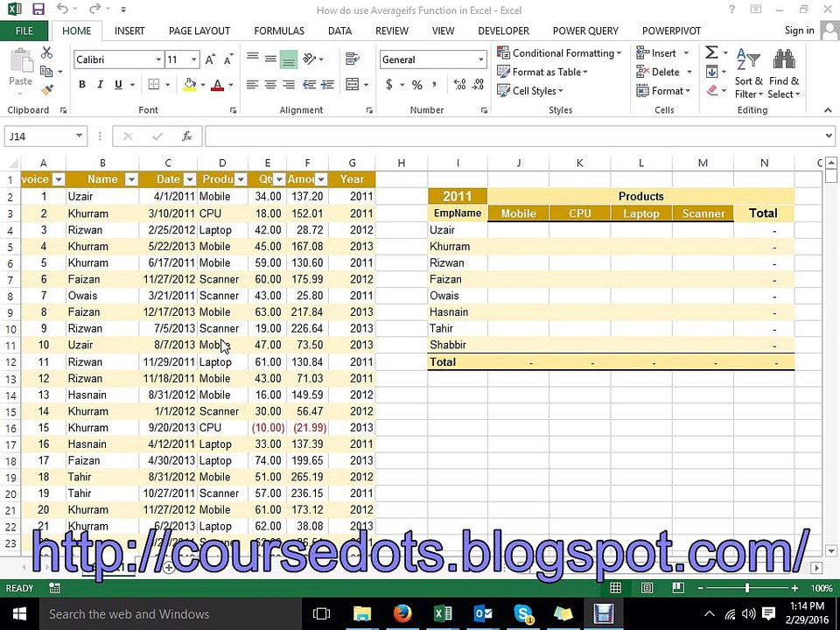
Task: Toggle Middle Align alignment
Action: point(270,59)
